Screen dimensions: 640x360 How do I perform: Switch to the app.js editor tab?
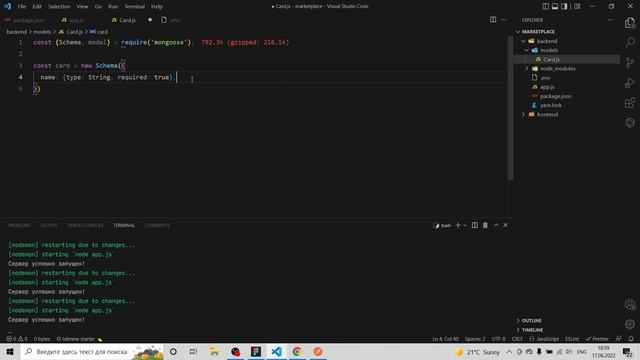coord(76,20)
